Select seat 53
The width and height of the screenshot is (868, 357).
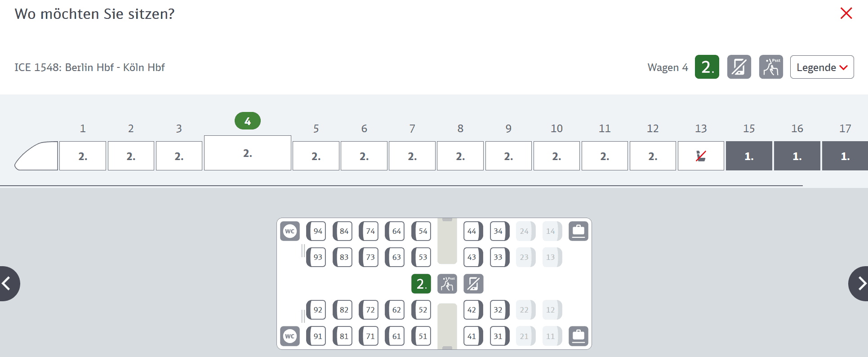tap(422, 257)
